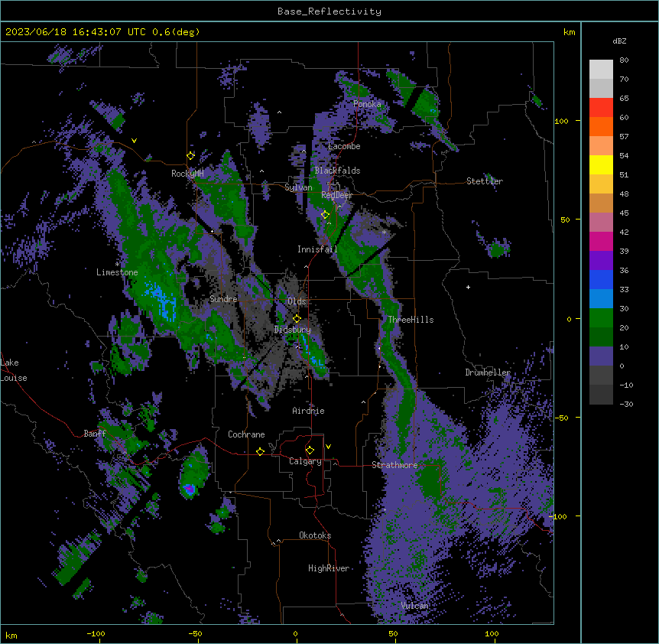
Task: Click the Blackfalds label on map
Action: (337, 171)
